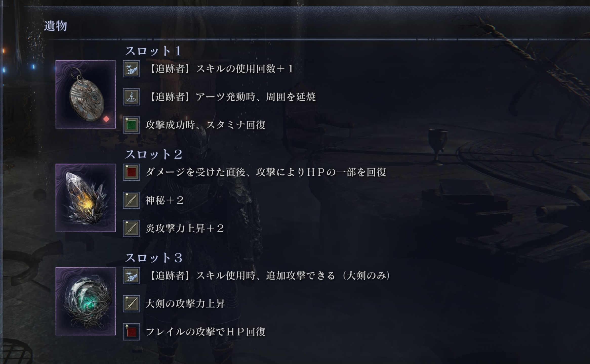Select the 大剣の攻撃力上昇 effect text
The width and height of the screenshot is (590, 364).
(x=185, y=304)
